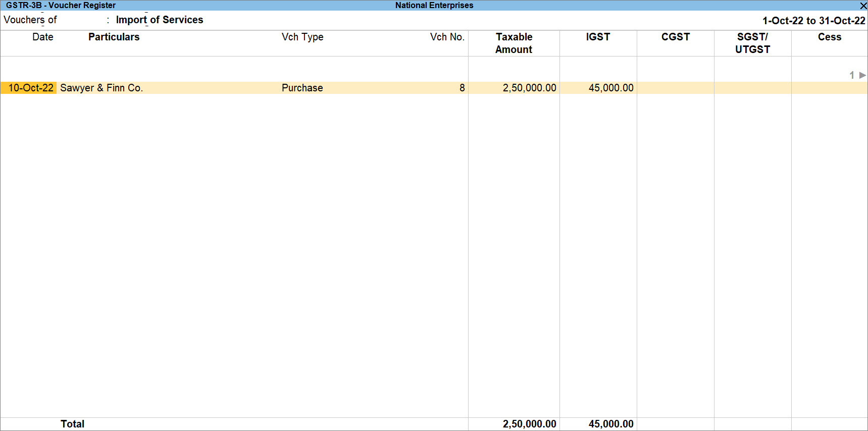Image resolution: width=868 pixels, height=431 pixels.
Task: Click the period 1-Oct-22 to 31-Oct-22
Action: 813,21
